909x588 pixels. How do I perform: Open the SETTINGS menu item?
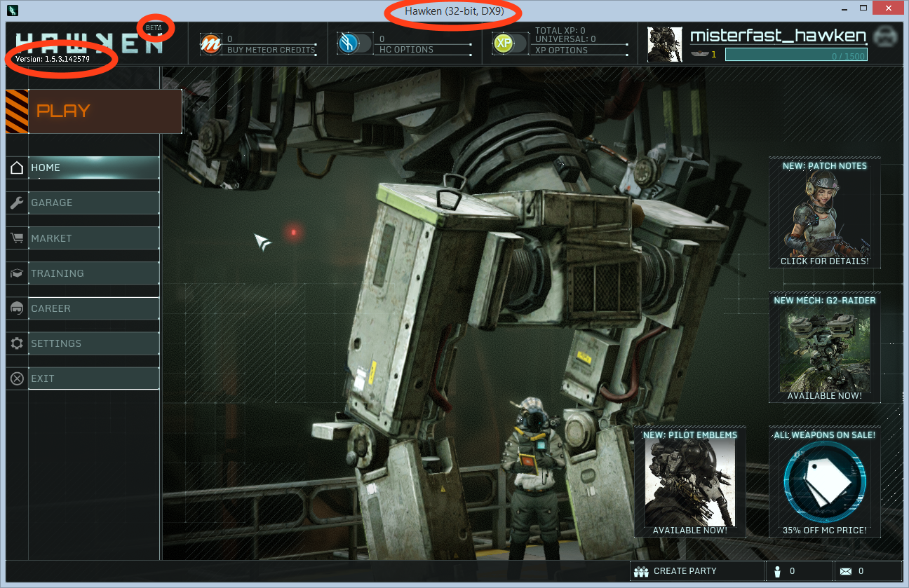[x=94, y=343]
